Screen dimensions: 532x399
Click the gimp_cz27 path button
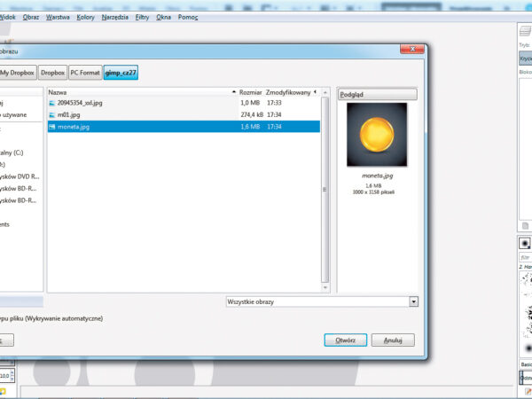(121, 73)
